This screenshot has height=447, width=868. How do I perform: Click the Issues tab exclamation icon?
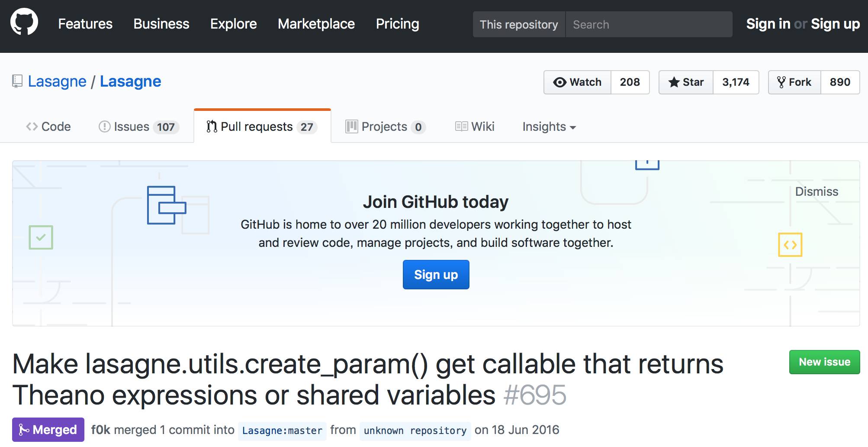104,126
